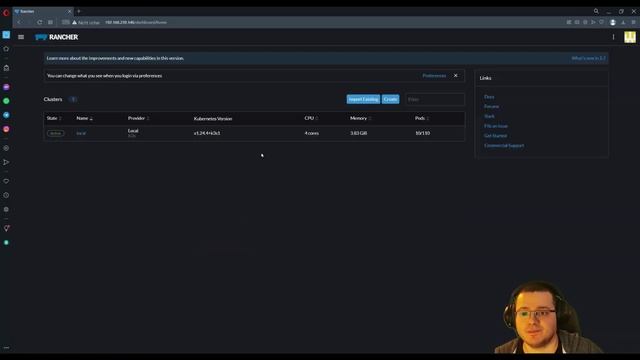Open the pink Instagram sidebar icon
The width and height of the screenshot is (640, 360).
pyautogui.click(x=6, y=129)
